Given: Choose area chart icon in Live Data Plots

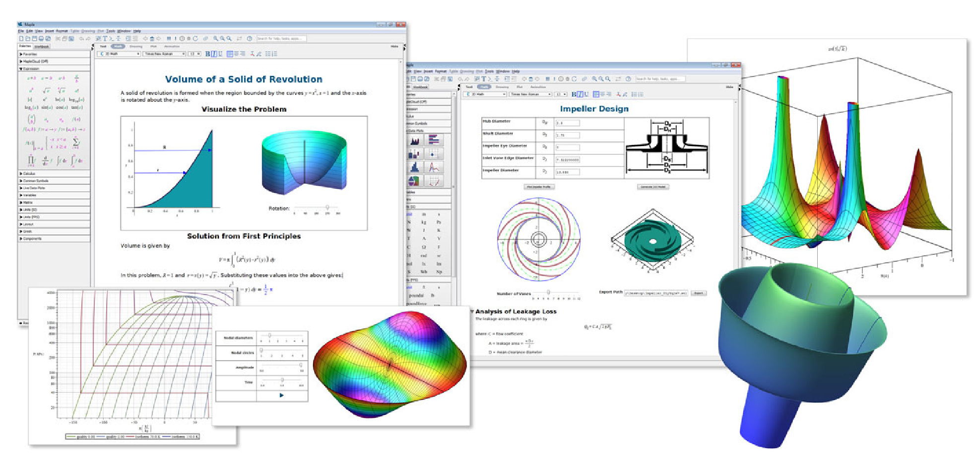Looking at the screenshot, I should (x=415, y=141).
